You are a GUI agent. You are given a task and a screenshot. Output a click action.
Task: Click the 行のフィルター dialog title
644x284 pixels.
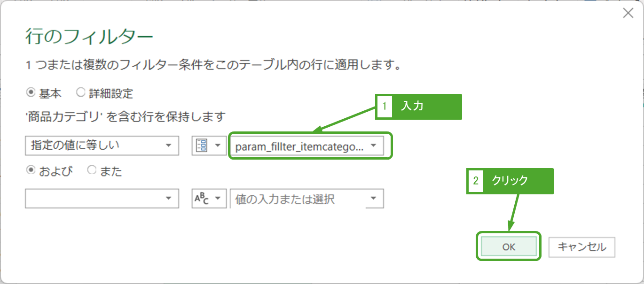coord(89,38)
